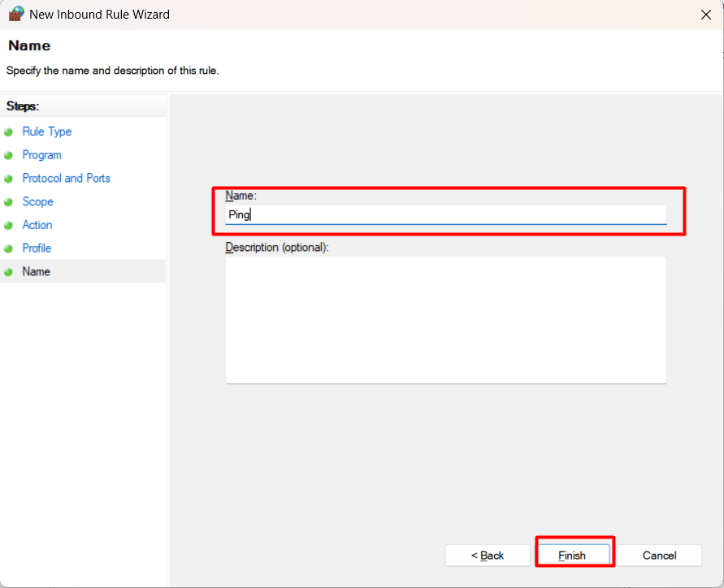Click the green bullet beside Program
The image size is (724, 588).
pos(8,156)
